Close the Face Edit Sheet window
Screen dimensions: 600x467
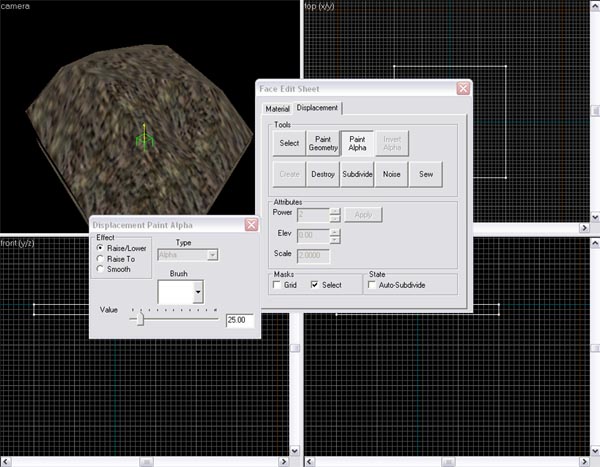[x=463, y=88]
